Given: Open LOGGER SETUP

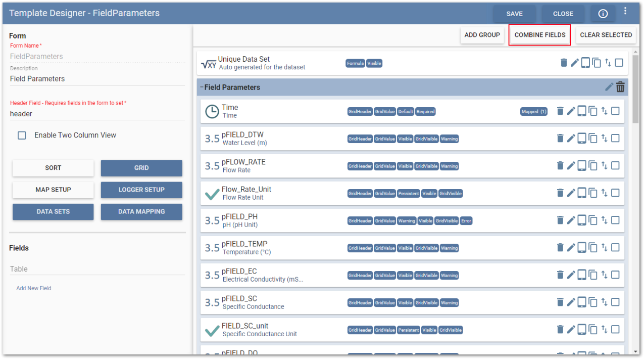Looking at the screenshot, I should pos(141,190).
